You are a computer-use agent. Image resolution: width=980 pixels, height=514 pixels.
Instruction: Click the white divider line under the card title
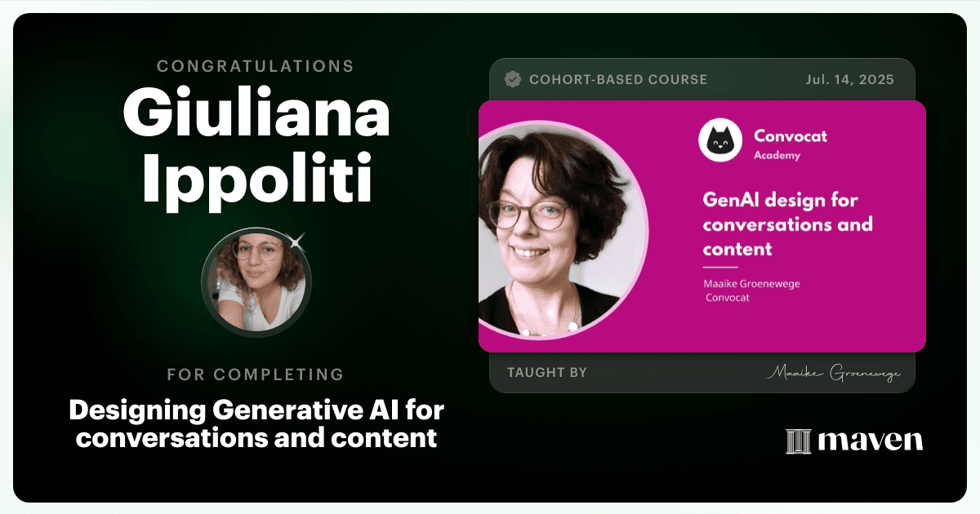720,268
